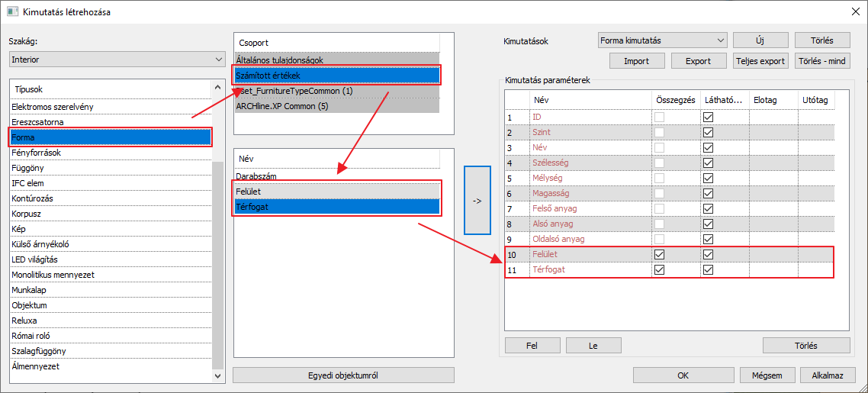The width and height of the screenshot is (868, 393).
Task: Uncheck the Látható checkbox for ID row
Action: pos(708,118)
